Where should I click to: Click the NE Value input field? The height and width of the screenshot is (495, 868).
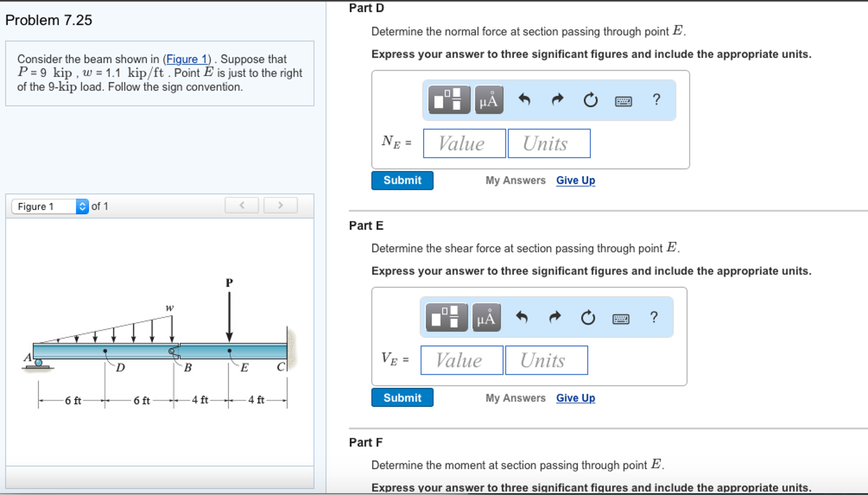[x=464, y=143]
